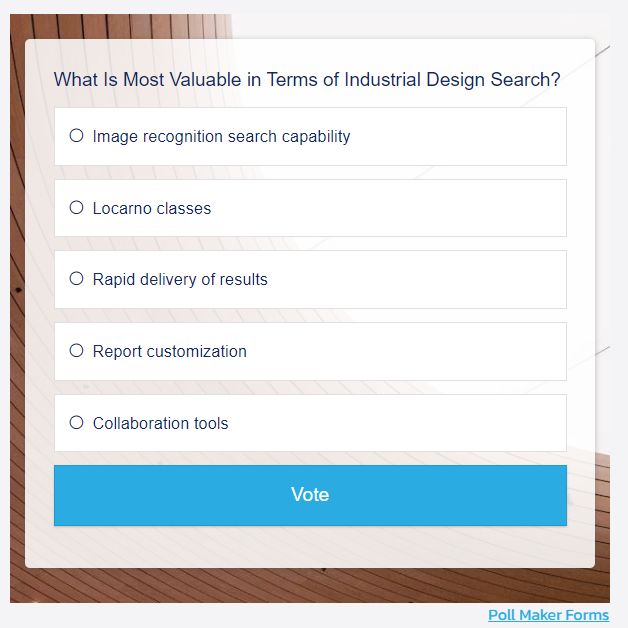Screen dimensions: 628x628
Task: Click the "Locarno classes" option text
Action: (x=152, y=208)
